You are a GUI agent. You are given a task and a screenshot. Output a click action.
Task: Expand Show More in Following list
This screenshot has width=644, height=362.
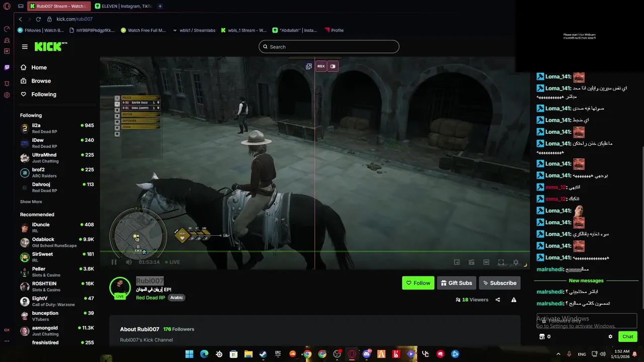pyautogui.click(x=31, y=202)
